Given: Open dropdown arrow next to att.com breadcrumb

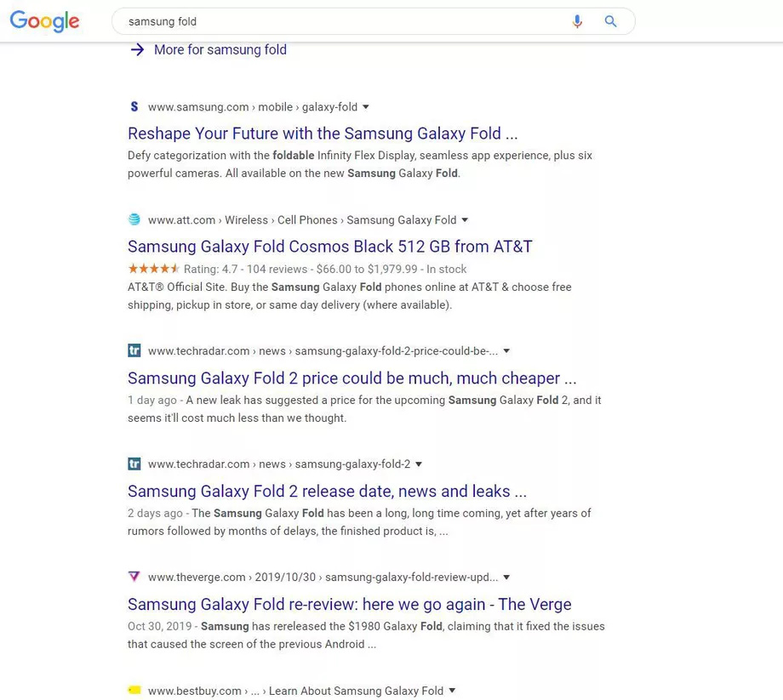Looking at the screenshot, I should pos(465,219).
